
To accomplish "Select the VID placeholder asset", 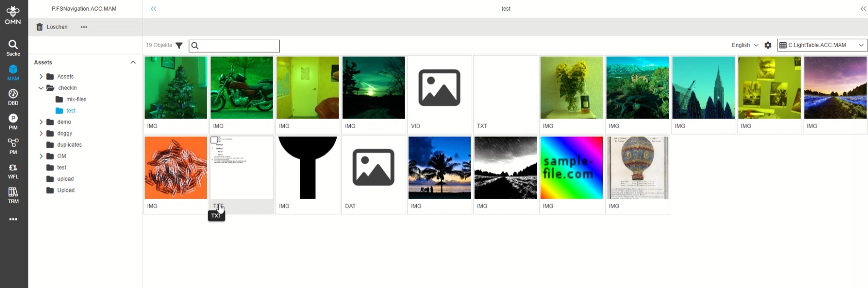I will [440, 88].
